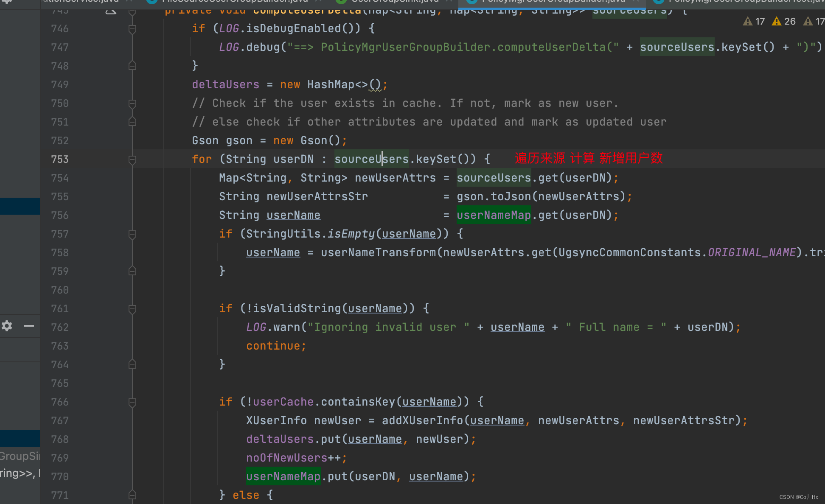825x504 pixels.
Task: Collapse the isValidString if block at line 761
Action: [132, 309]
